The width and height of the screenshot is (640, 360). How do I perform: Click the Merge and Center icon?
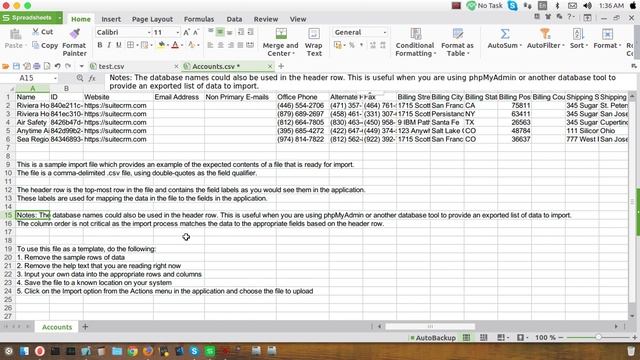(281, 33)
